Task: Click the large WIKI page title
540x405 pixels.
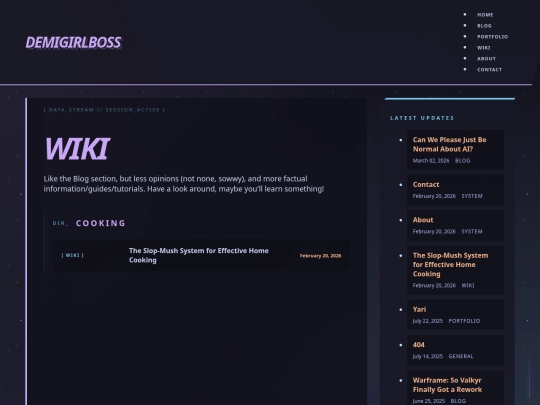Action: (77, 149)
